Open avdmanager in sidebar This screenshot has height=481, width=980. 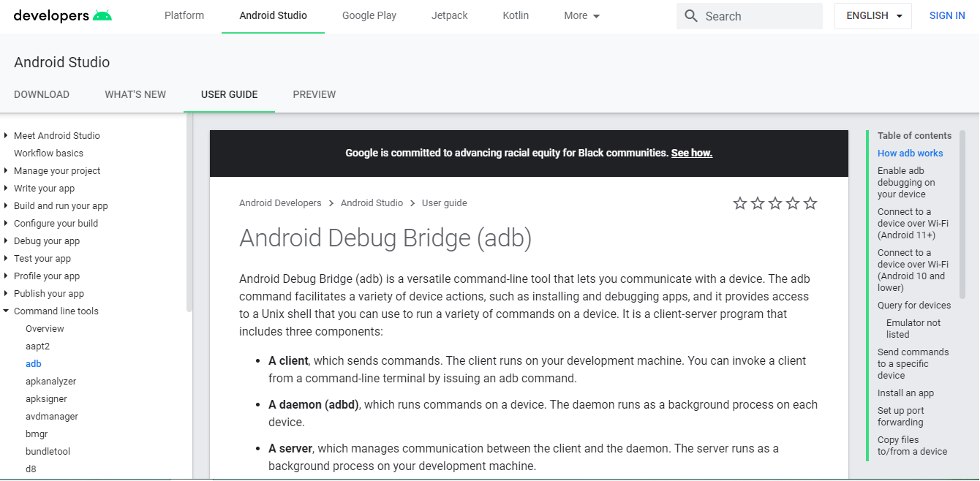52,416
